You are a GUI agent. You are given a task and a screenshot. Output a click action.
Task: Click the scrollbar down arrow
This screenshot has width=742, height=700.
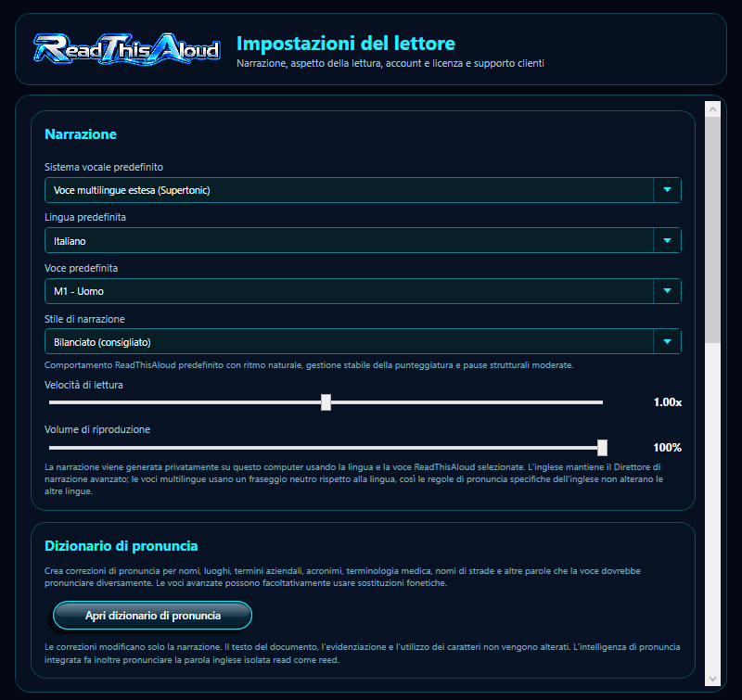point(712,680)
